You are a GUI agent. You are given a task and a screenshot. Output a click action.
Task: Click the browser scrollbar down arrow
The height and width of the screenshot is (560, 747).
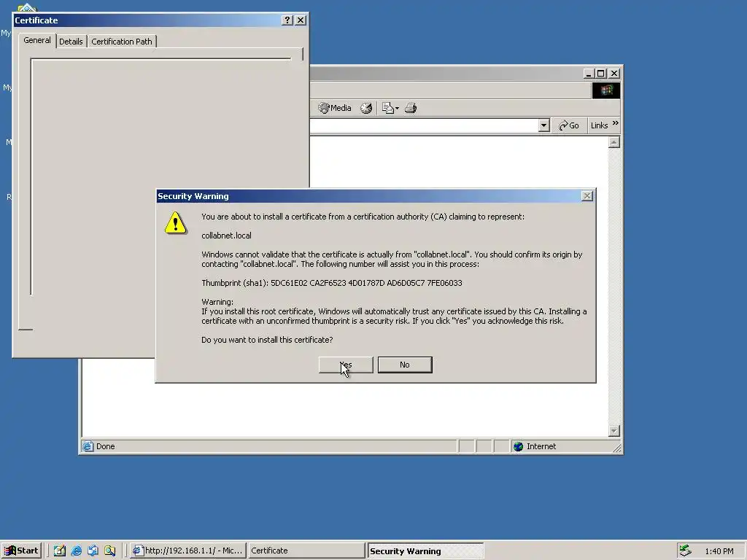click(x=614, y=431)
